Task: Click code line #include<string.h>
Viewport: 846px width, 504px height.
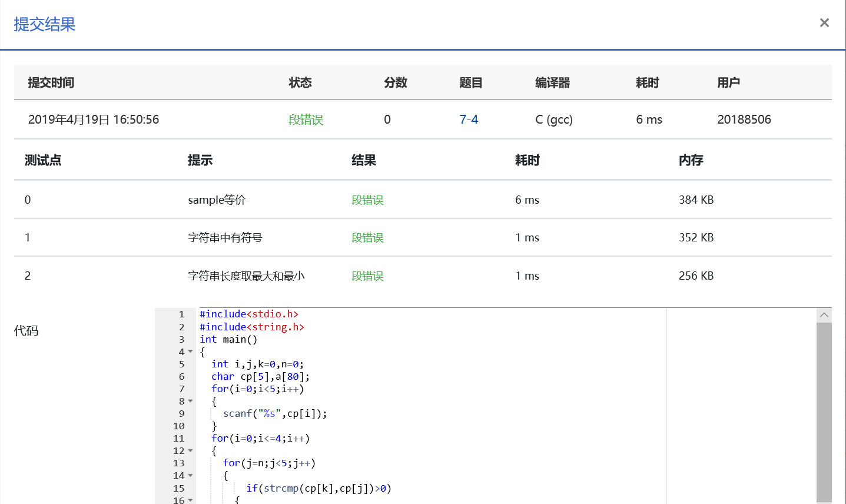Action: [x=252, y=327]
